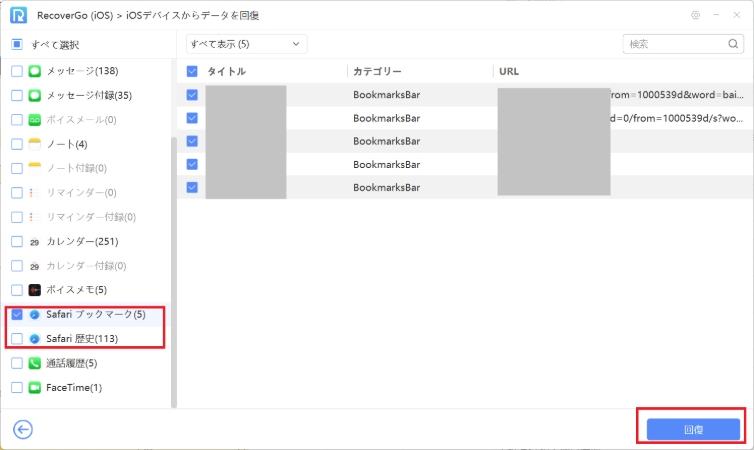The height and width of the screenshot is (450, 754).
Task: Click the カテゴリー column header
Action: tap(377, 71)
